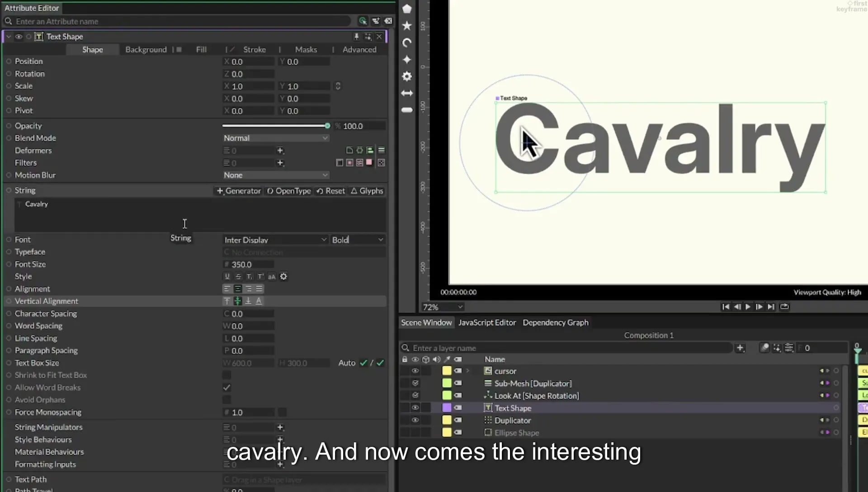
Task: Switch to Background tab
Action: (x=146, y=49)
